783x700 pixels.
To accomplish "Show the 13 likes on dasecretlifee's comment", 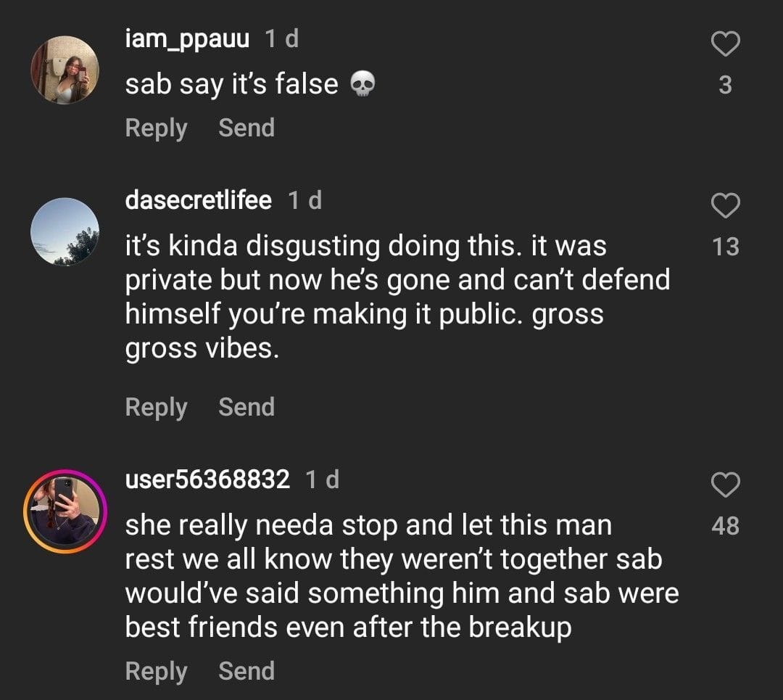I will pyautogui.click(x=725, y=247).
